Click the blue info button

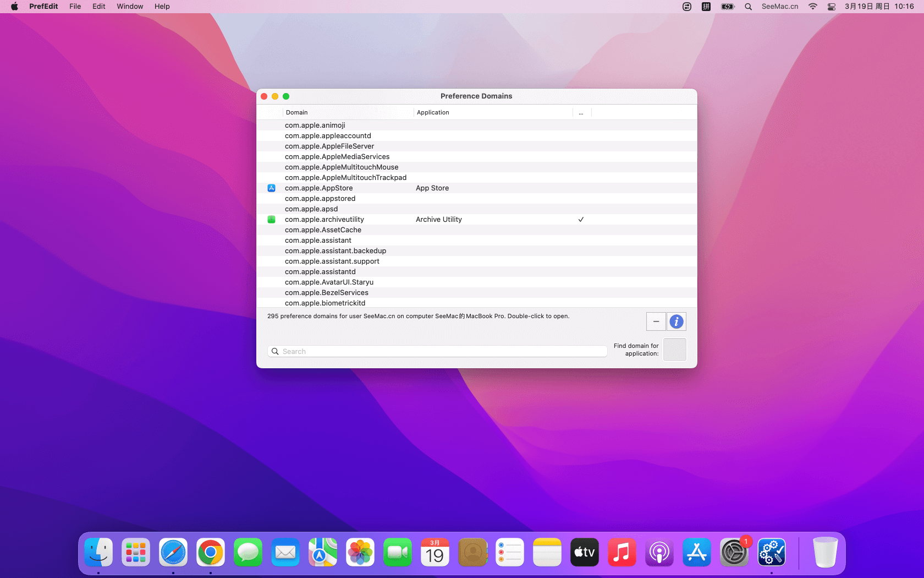click(x=676, y=321)
